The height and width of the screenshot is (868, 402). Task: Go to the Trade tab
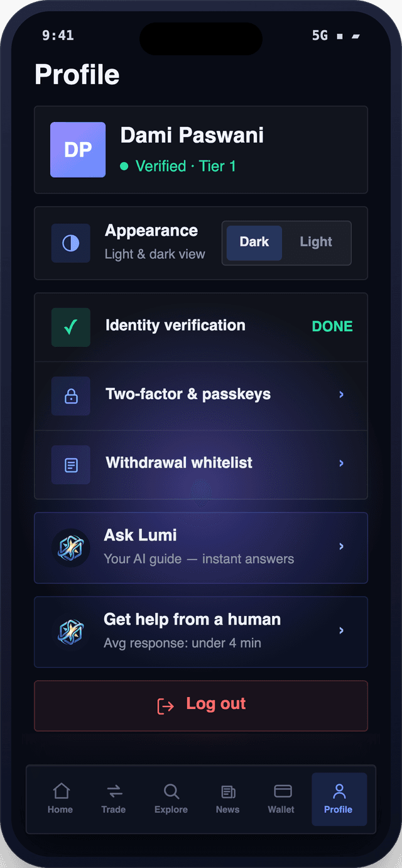pos(114,798)
